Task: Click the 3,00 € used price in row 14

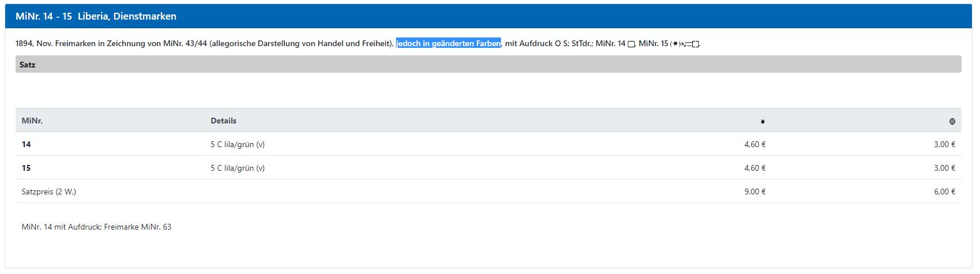Action: [944, 144]
